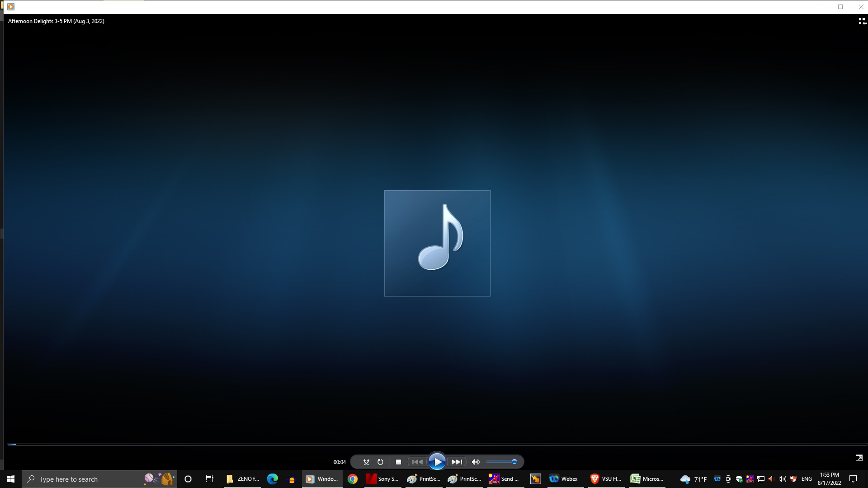Screen dimensions: 868x488
Task: Click the playback seek bar
Action: coord(434,445)
